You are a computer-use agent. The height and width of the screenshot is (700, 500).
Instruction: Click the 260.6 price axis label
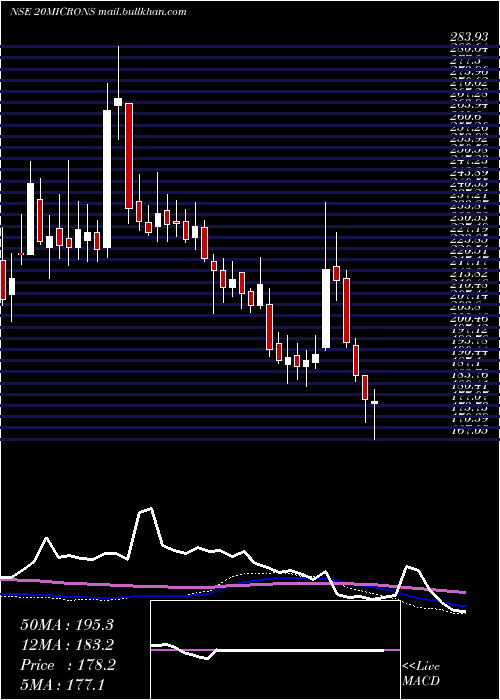click(x=468, y=117)
